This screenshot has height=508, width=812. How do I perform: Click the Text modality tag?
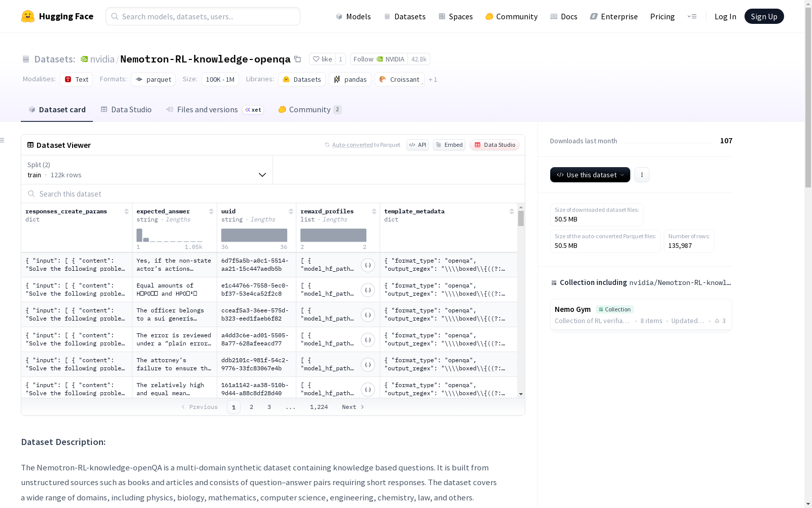[76, 79]
